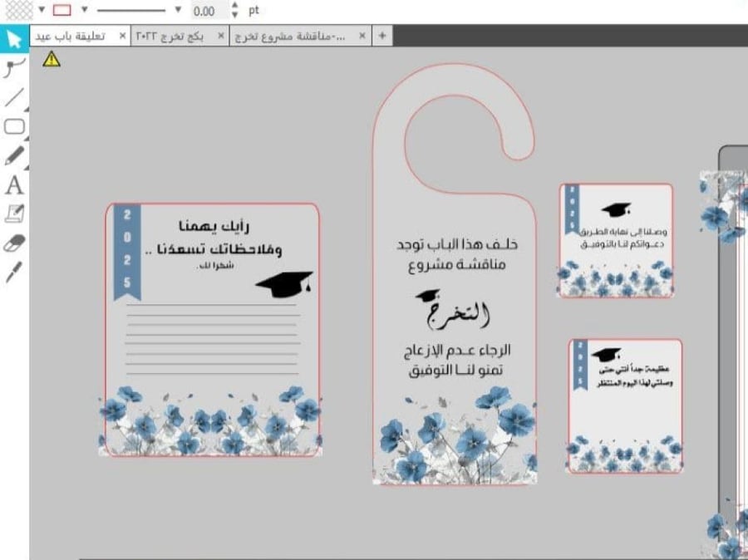
Task: Click the شكرا لك text on feedback card
Action: 215,266
